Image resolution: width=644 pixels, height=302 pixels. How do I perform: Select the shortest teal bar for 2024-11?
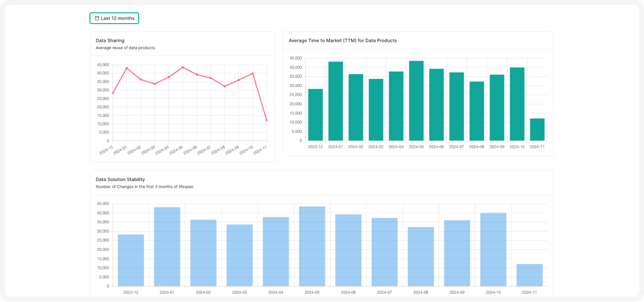point(537,130)
